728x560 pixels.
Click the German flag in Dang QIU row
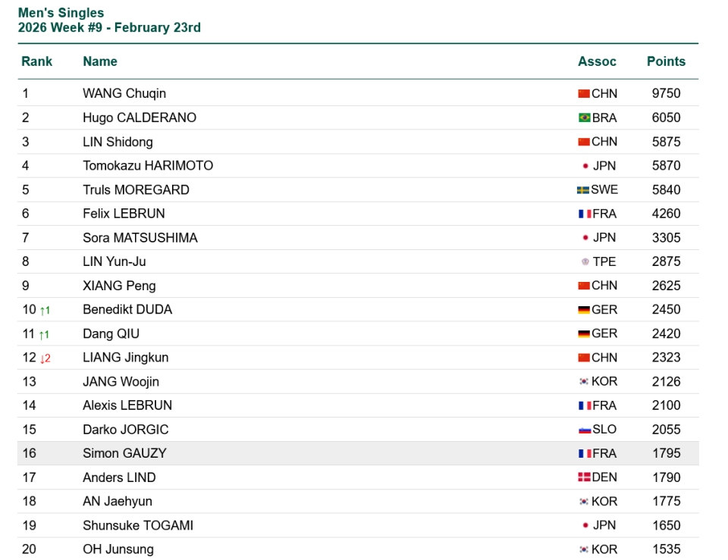[584, 334]
